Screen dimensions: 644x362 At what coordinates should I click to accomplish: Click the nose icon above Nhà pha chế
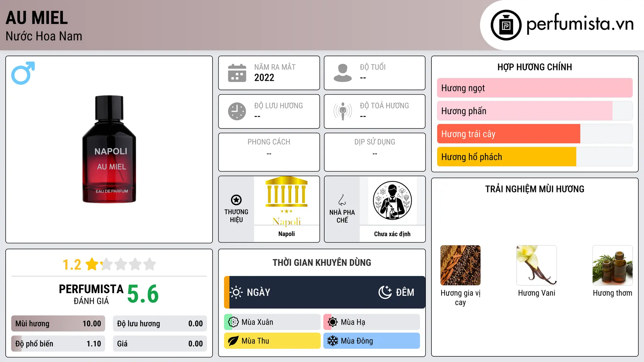(342, 200)
